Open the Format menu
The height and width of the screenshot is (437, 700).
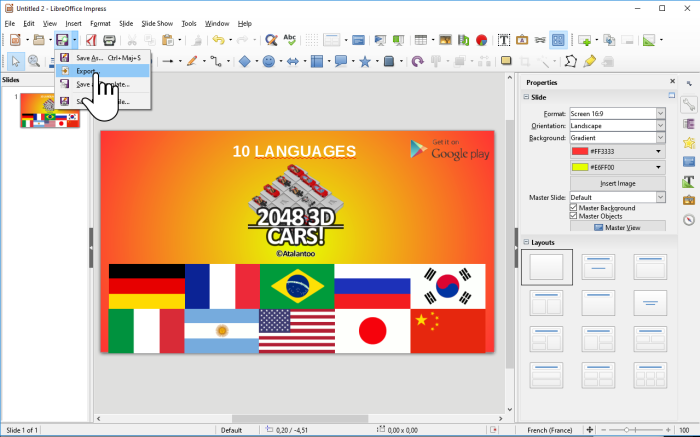click(x=100, y=23)
